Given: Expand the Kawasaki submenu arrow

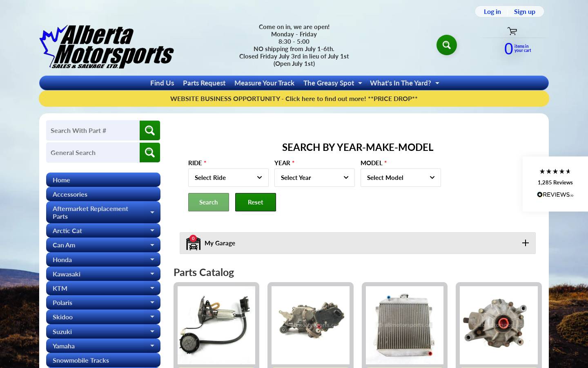Looking at the screenshot, I should coord(152,274).
